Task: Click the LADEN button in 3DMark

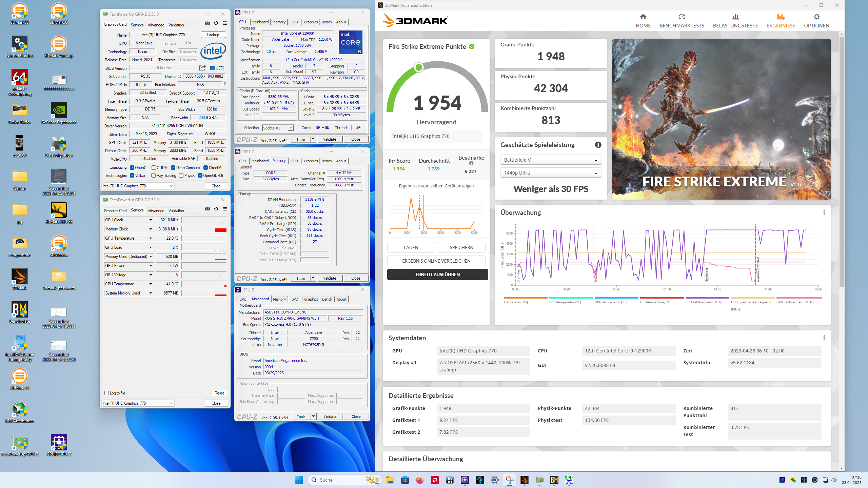Action: click(411, 247)
